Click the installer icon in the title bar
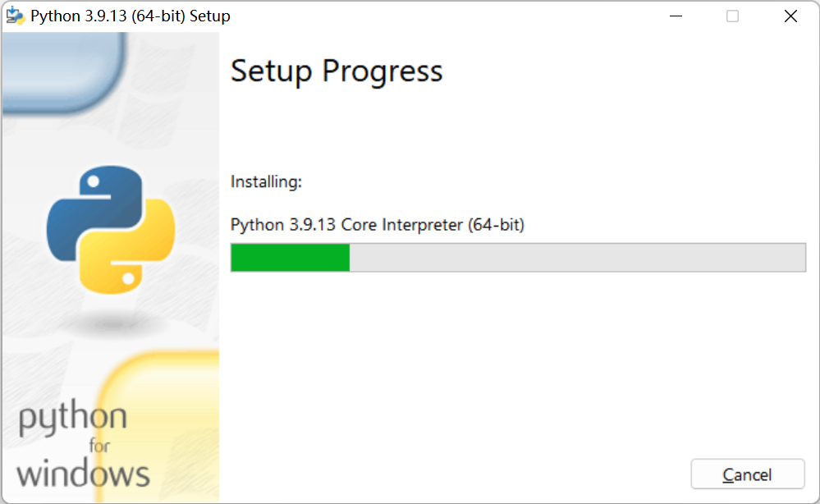Screen dimensions: 820x504 [x=15, y=16]
